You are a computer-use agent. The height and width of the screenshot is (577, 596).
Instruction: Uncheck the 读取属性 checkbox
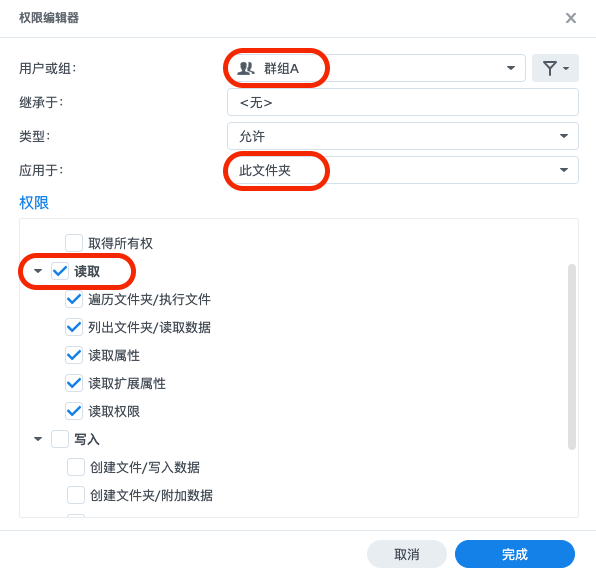[74, 355]
